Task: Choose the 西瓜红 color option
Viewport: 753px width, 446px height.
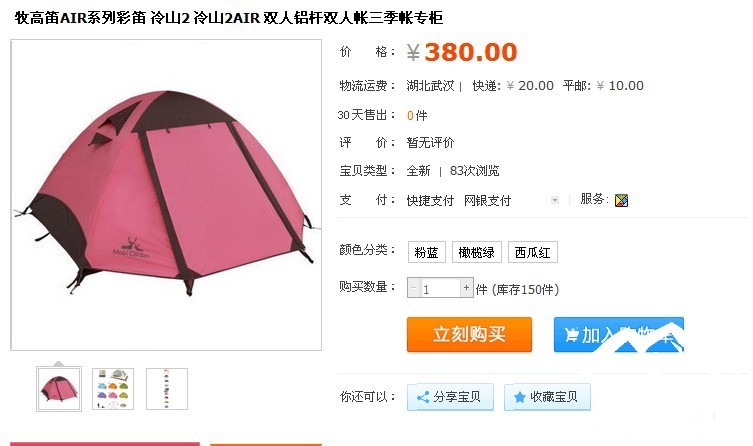Action: click(533, 252)
